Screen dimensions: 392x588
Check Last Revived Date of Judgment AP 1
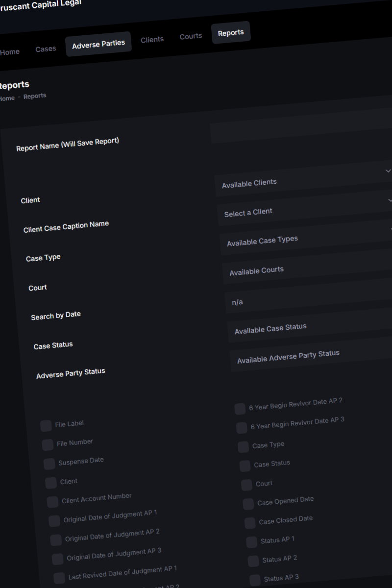59,578
